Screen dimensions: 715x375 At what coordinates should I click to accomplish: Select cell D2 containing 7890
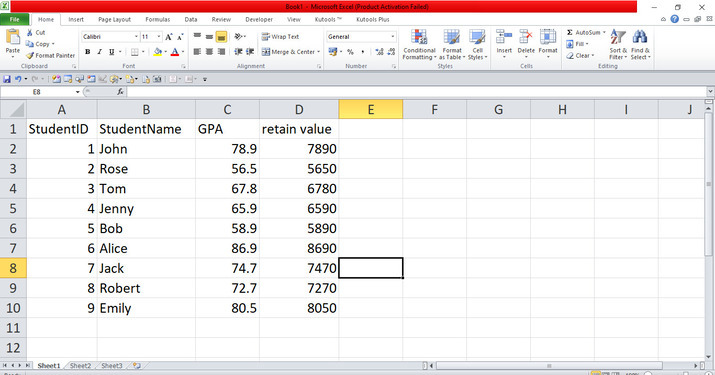[x=299, y=149]
